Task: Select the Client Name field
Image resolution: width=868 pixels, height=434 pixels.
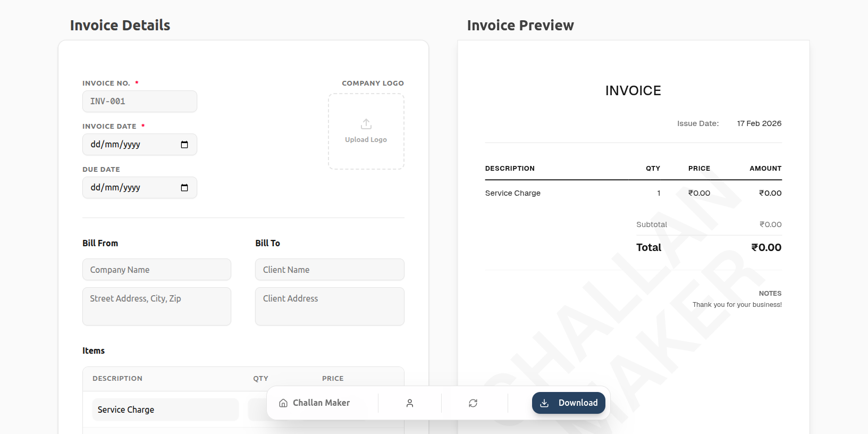Action: (x=330, y=270)
